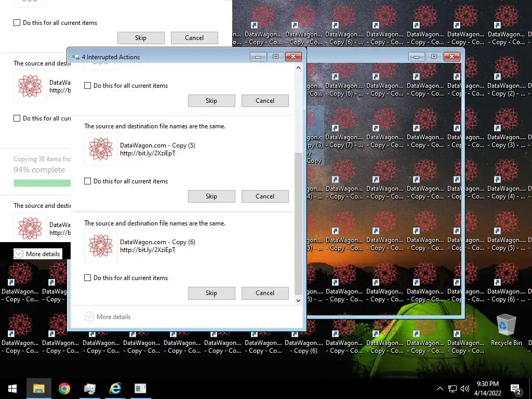This screenshot has width=532, height=399.
Task: Check Do this for all under Copy (5)
Action: pos(87,181)
